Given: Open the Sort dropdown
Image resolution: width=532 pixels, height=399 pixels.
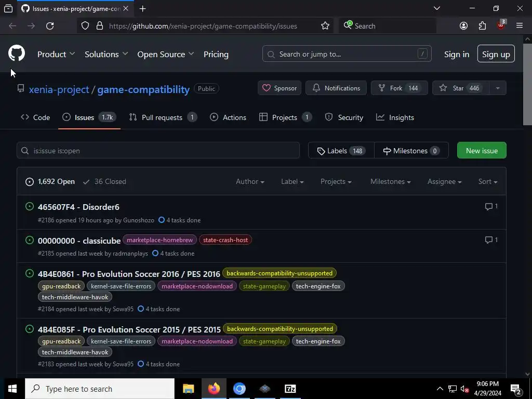Looking at the screenshot, I should click(488, 181).
